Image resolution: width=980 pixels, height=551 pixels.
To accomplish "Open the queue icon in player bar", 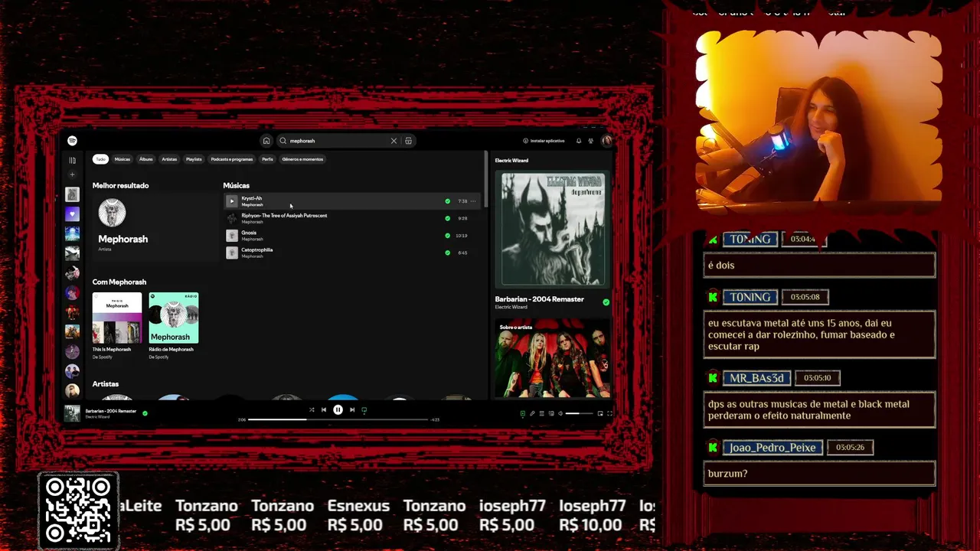I will [542, 413].
